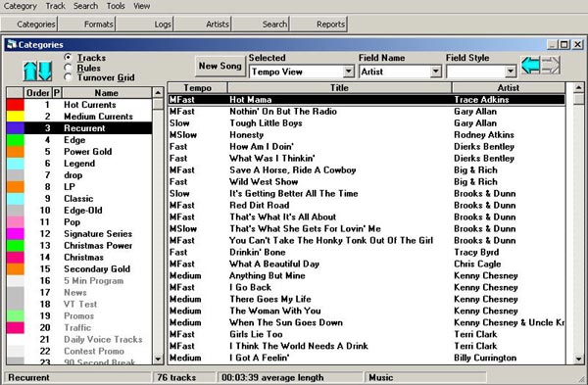
Task: Click the category list Name column header
Action: click(x=107, y=93)
